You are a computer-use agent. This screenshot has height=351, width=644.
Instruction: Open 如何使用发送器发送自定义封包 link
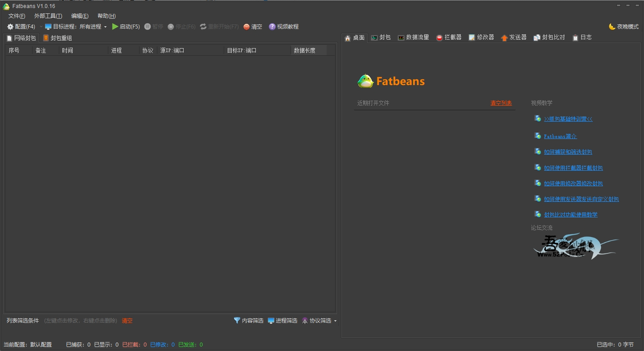click(581, 199)
